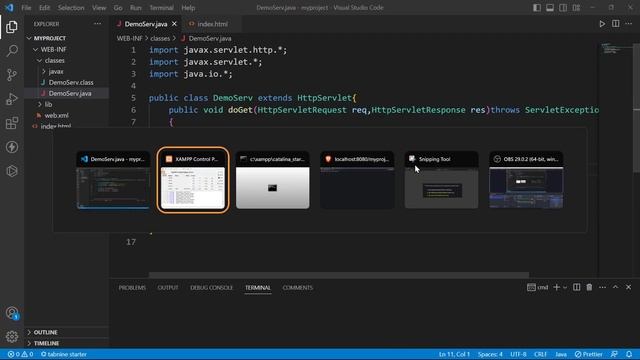640x360 pixels.
Task: Open web.xml in the explorer
Action: (x=56, y=116)
